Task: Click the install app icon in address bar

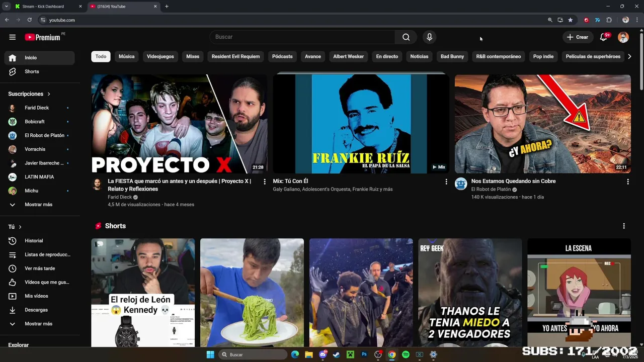Action: coord(560,20)
